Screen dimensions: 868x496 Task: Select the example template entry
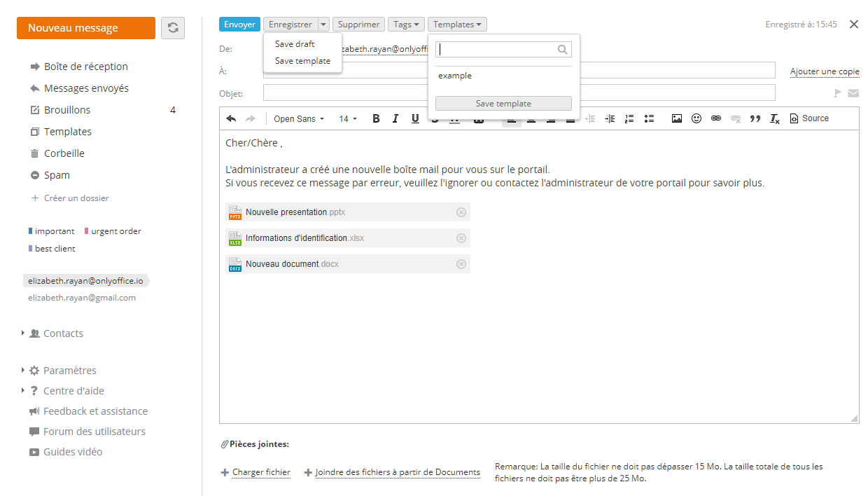[x=455, y=76]
